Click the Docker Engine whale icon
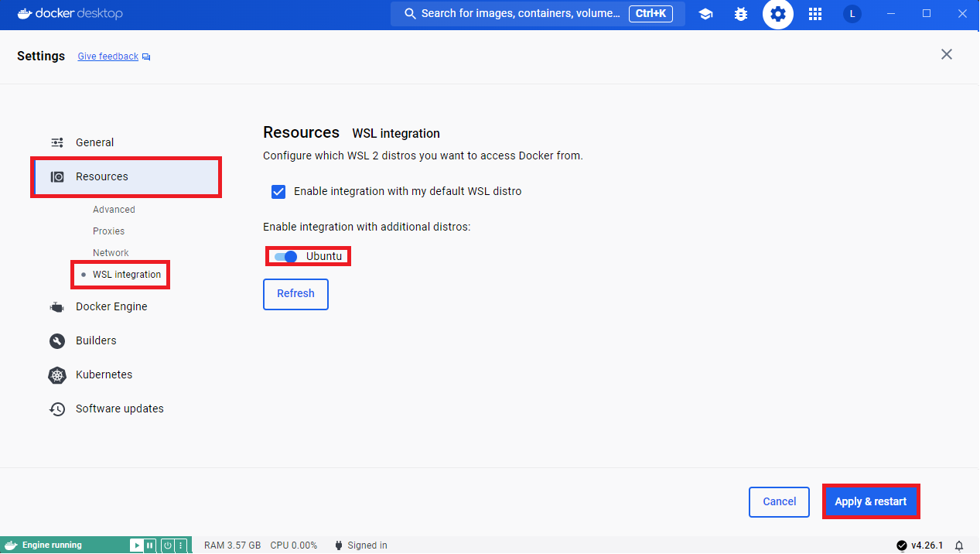The width and height of the screenshot is (980, 554). 57,307
